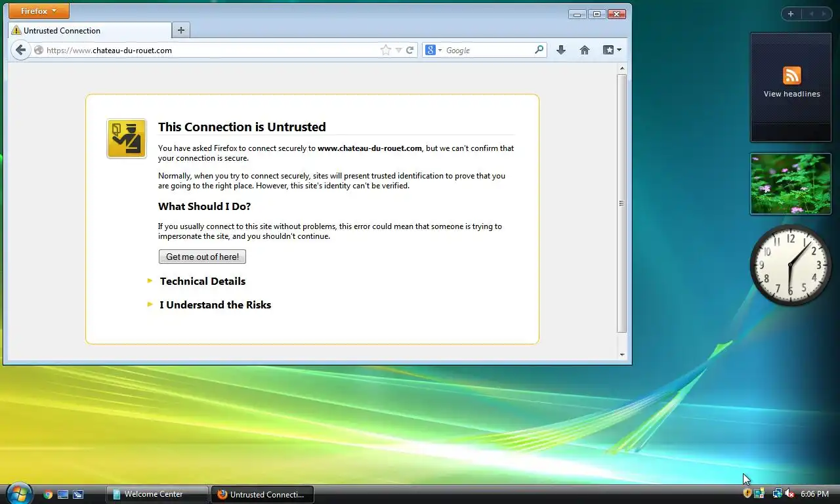Click the address bar URL field
840x504 pixels.
[210, 50]
